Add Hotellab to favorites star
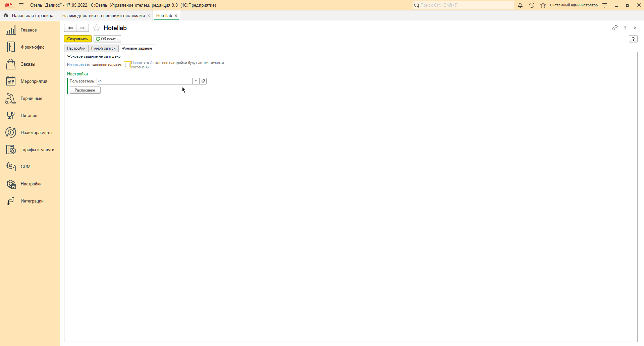This screenshot has width=644, height=346. [96, 28]
